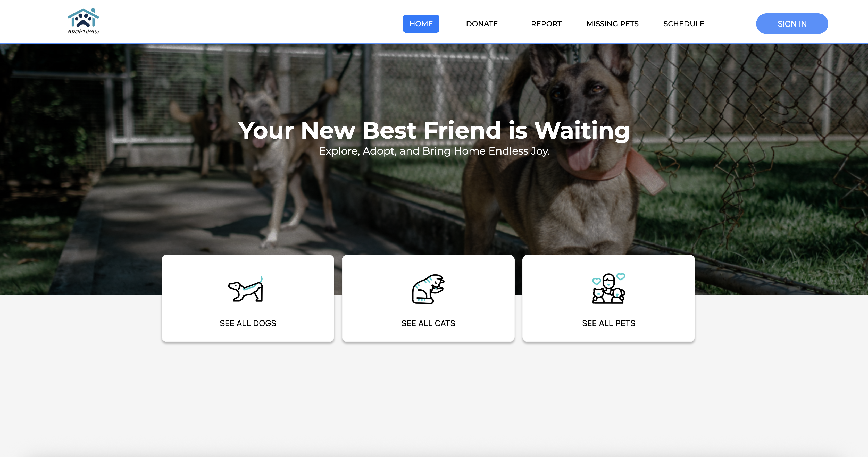Click the ADOPTIPAW wordmark under the logo

pyautogui.click(x=84, y=32)
